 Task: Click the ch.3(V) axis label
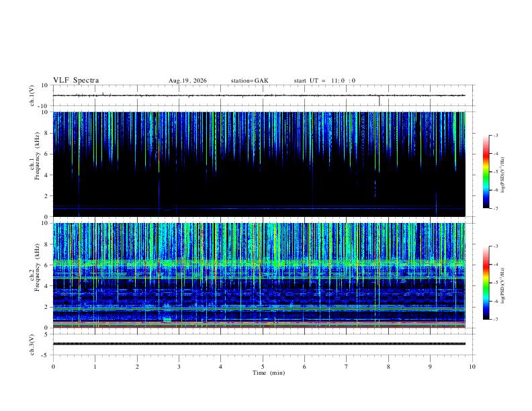coord(32,345)
